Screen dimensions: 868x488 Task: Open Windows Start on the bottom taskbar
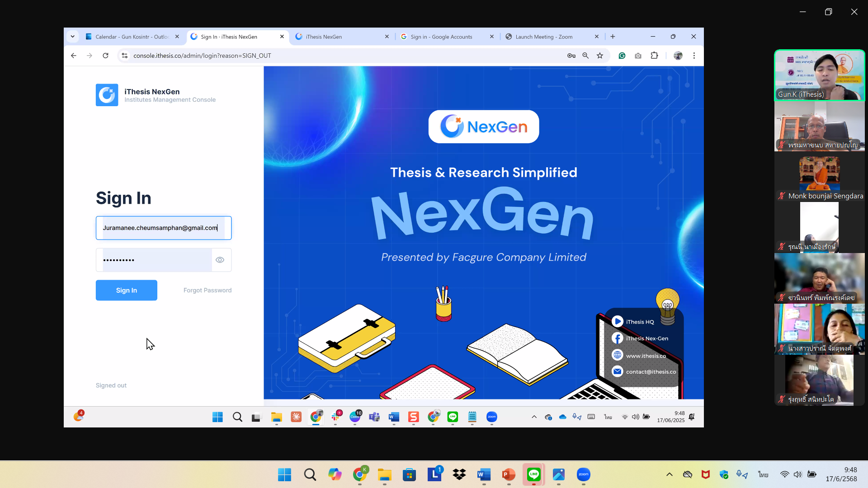tap(285, 475)
